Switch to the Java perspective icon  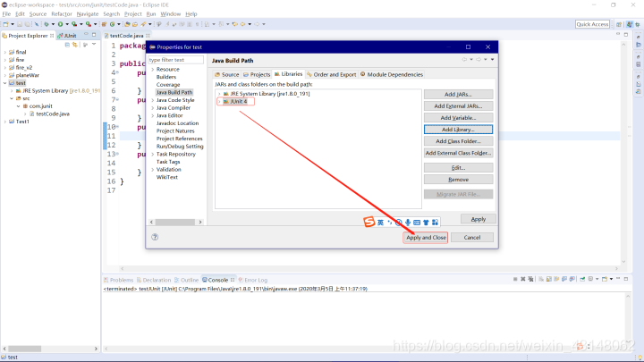630,24
